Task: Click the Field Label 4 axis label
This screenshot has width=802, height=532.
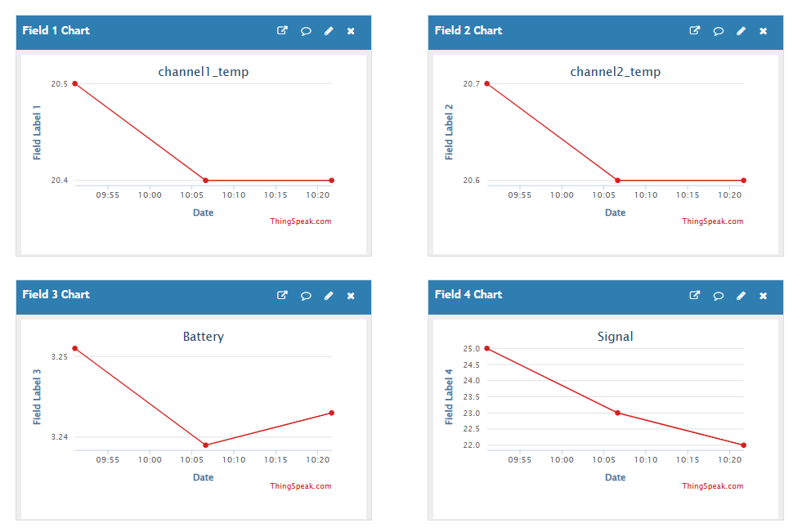Action: click(x=449, y=397)
